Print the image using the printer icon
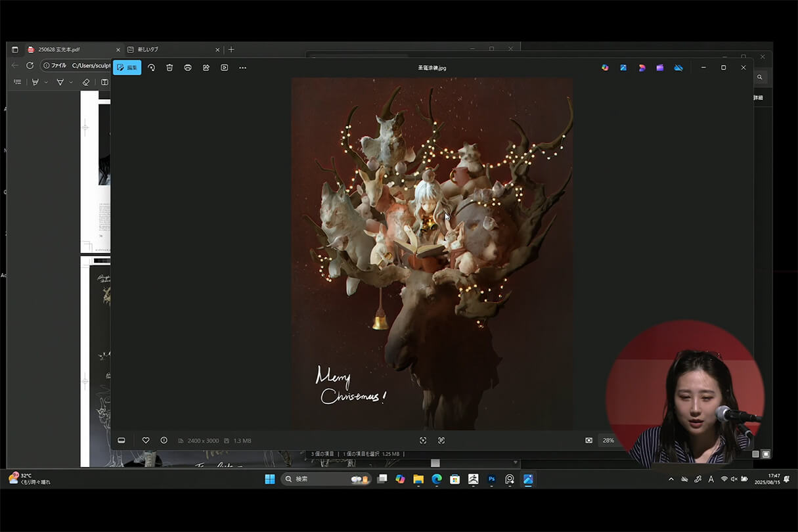The height and width of the screenshot is (532, 798). [x=188, y=68]
